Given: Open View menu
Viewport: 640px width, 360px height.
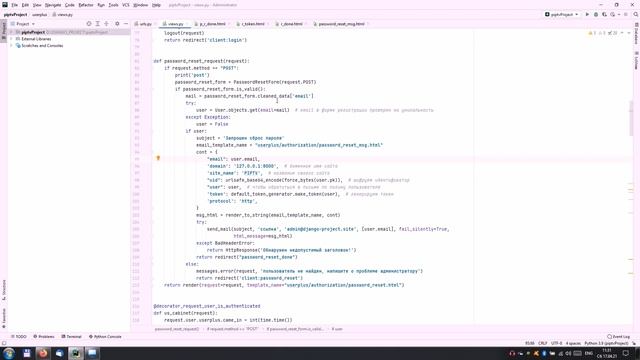Looking at the screenshot, I should point(37,5).
